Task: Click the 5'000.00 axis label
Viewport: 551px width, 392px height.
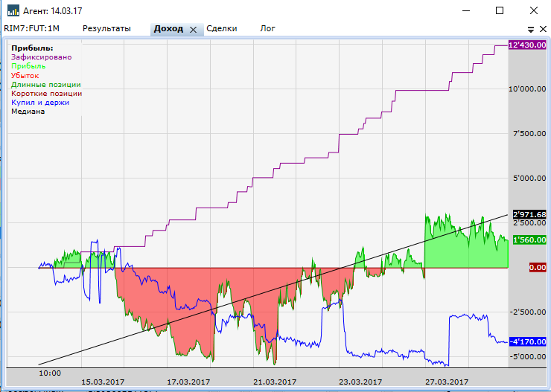Action: click(529, 179)
